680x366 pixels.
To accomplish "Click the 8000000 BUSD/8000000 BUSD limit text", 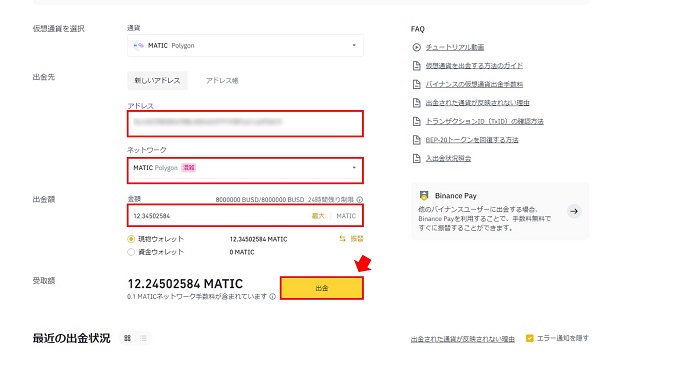I will tap(260, 200).
